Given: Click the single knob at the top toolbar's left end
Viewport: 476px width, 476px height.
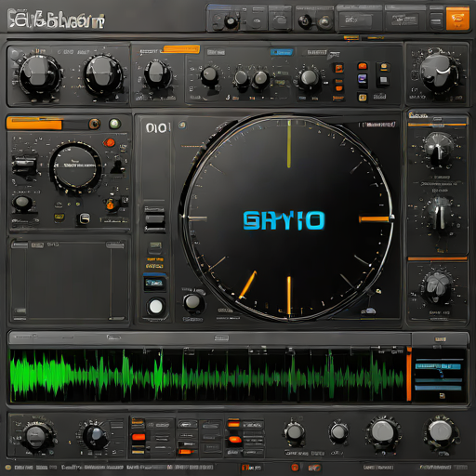Looking at the screenshot, I should click(231, 21).
